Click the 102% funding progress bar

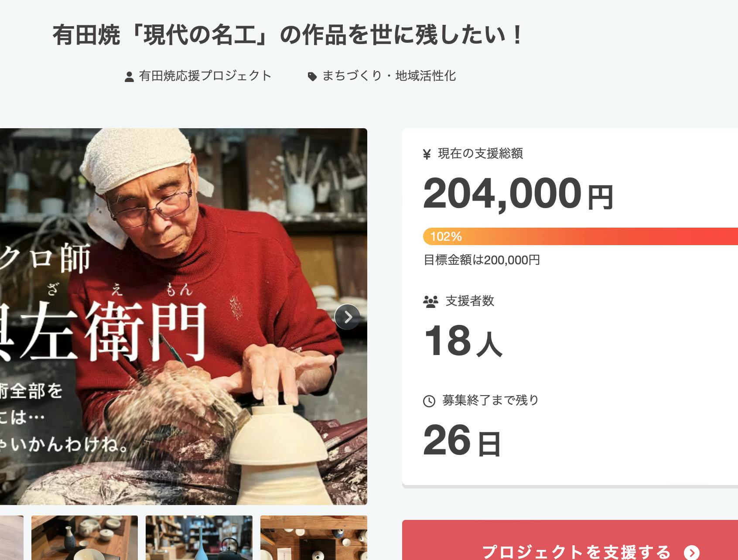coord(581,236)
